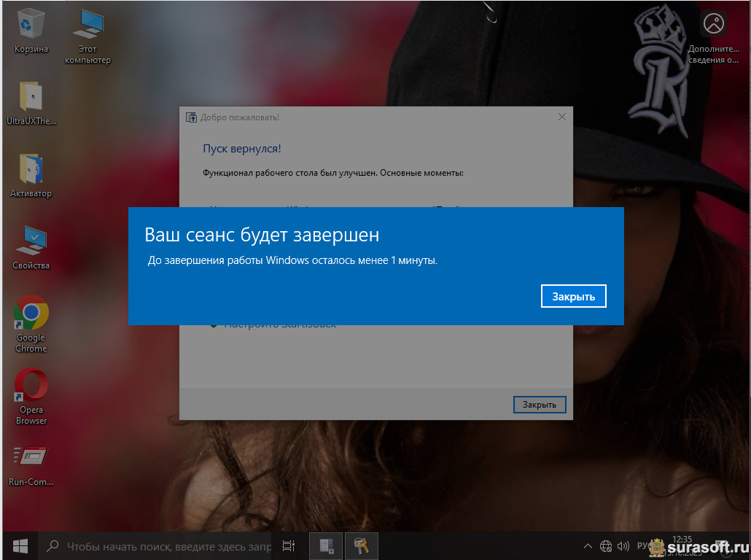
Task: Close the Добро пожаловать window via X
Action: pyautogui.click(x=561, y=117)
